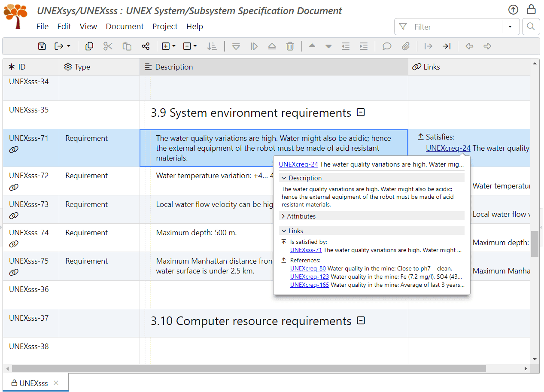The height and width of the screenshot is (392, 544).
Task: Close the UNEXsss tab
Action: (56, 383)
